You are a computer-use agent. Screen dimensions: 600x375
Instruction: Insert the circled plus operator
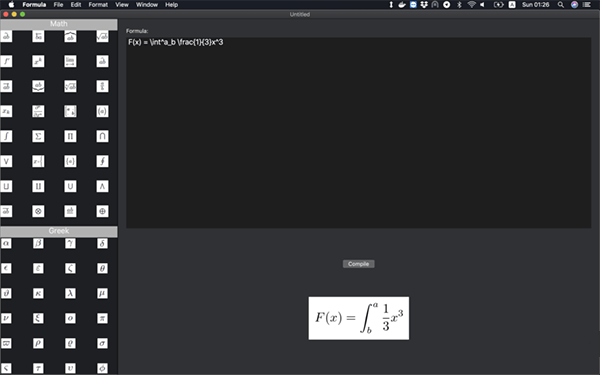coord(102,211)
